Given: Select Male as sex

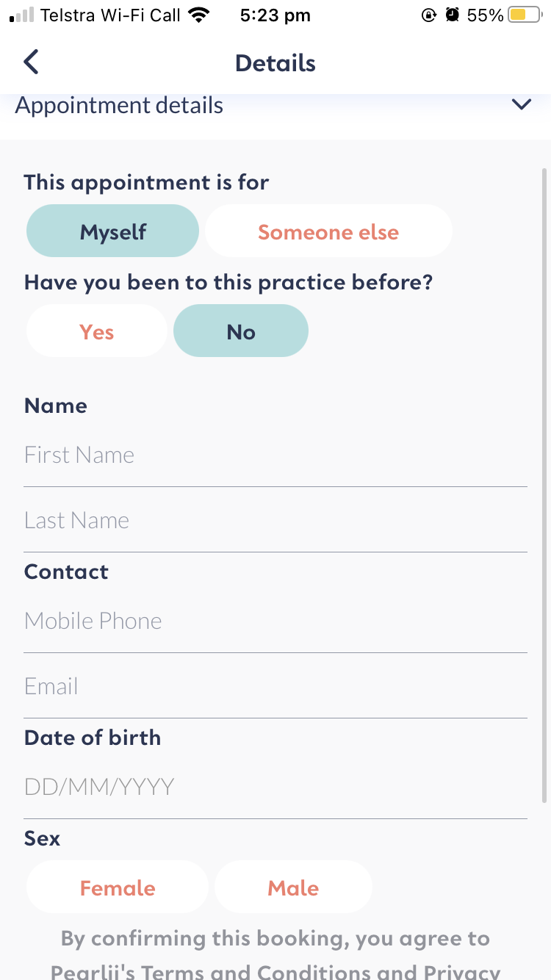Looking at the screenshot, I should coord(293,887).
